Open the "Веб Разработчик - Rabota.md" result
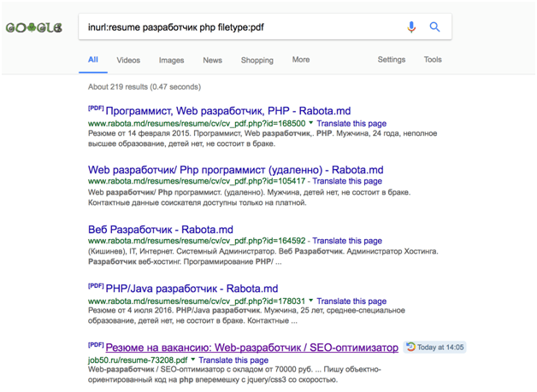 tap(160, 230)
